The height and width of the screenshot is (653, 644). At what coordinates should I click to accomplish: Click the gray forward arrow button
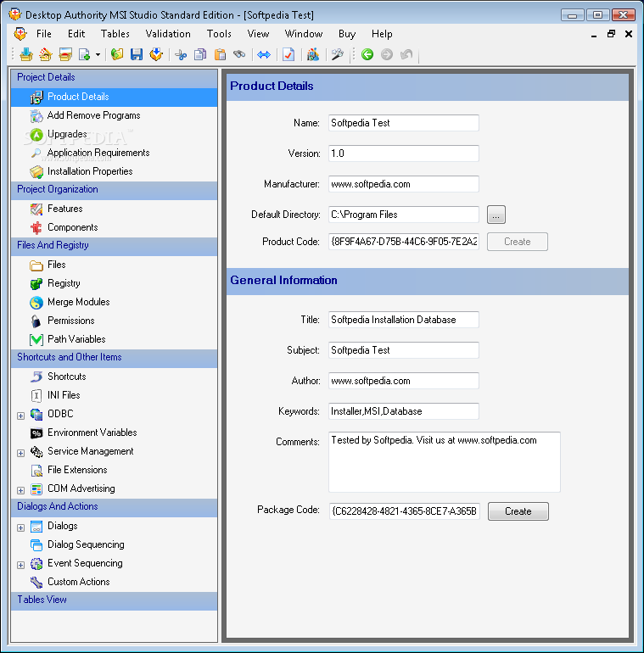tap(387, 54)
